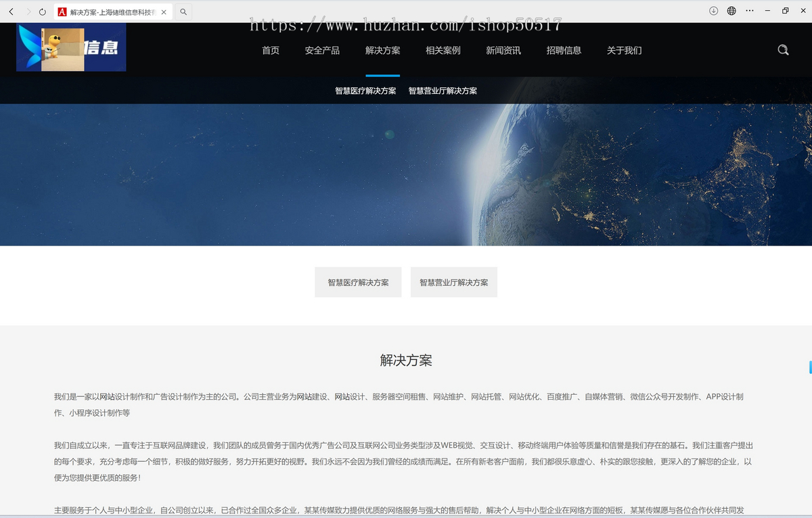The image size is (812, 518).
Task: Click the gray 智慧医疗解决方案 button
Action: pyautogui.click(x=358, y=282)
